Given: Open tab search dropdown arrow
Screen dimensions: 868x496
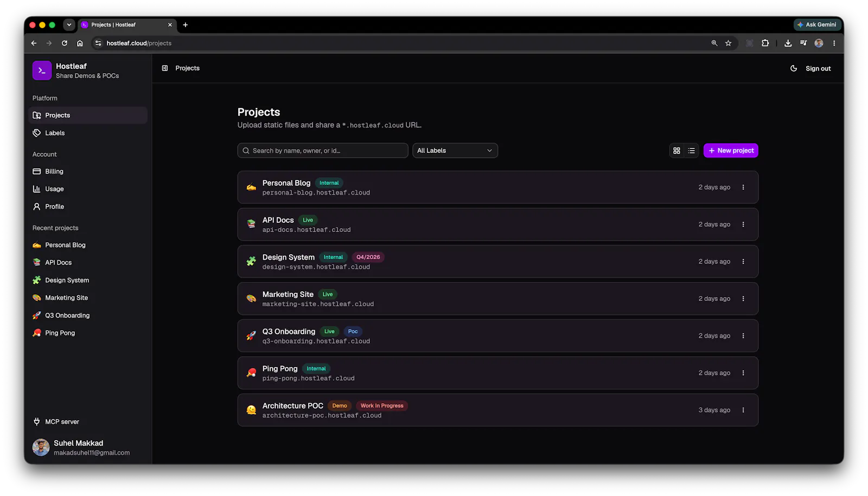Looking at the screenshot, I should point(69,25).
